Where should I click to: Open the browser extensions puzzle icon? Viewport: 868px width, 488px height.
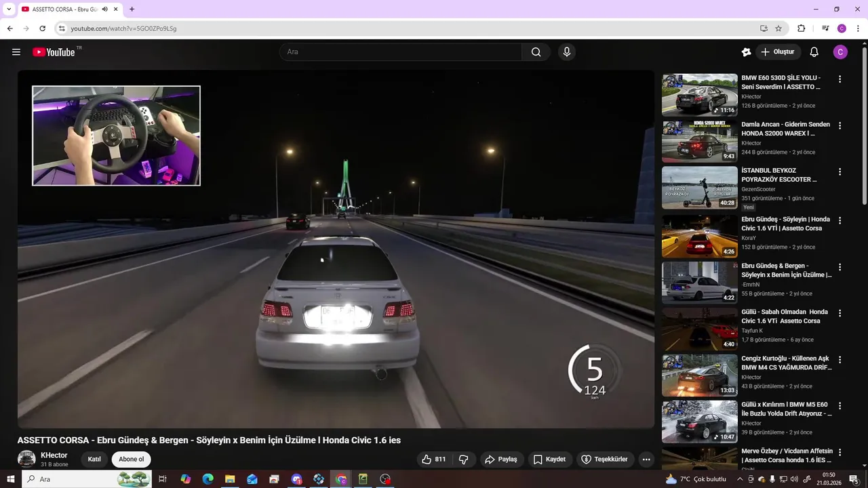[x=801, y=28]
